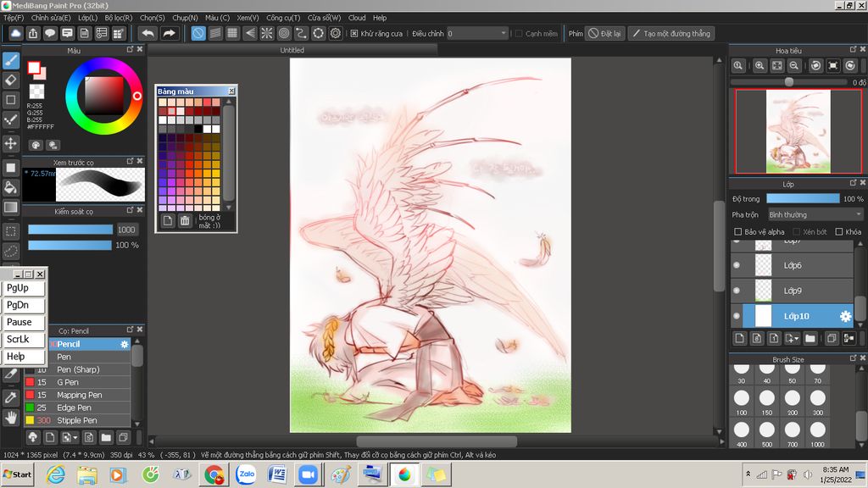Turn off snap with the highlighted Snap Off icon

click(198, 33)
